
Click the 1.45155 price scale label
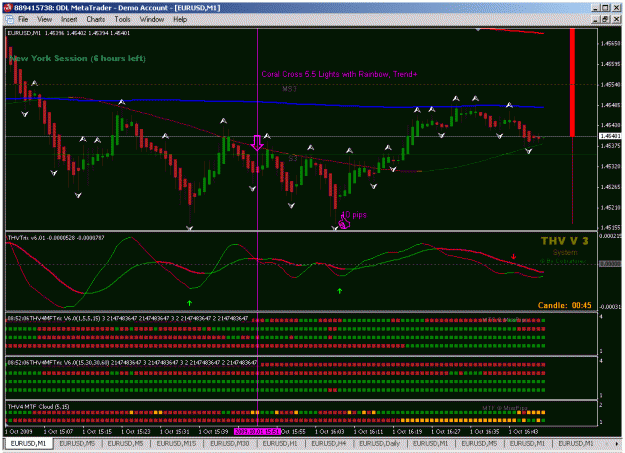[x=611, y=228]
